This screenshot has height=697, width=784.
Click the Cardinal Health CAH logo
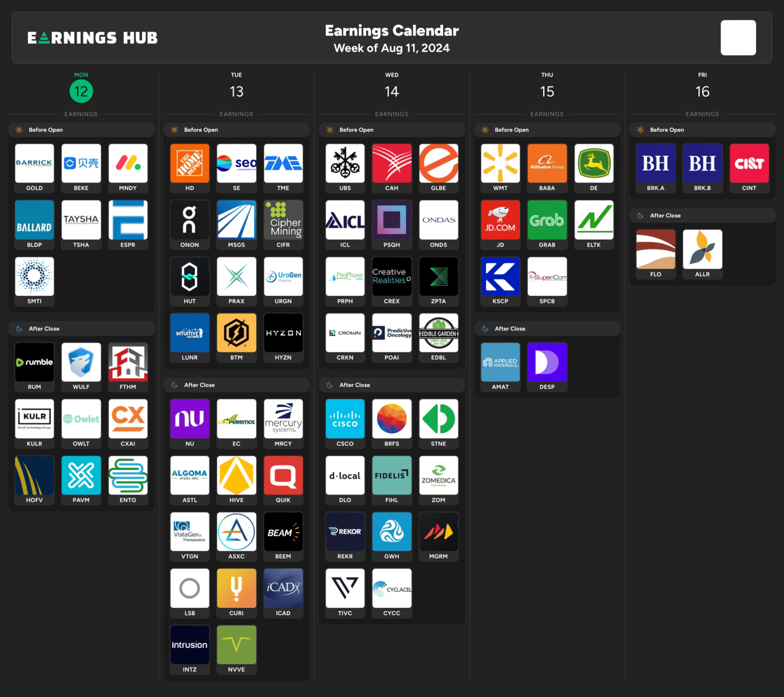click(392, 163)
